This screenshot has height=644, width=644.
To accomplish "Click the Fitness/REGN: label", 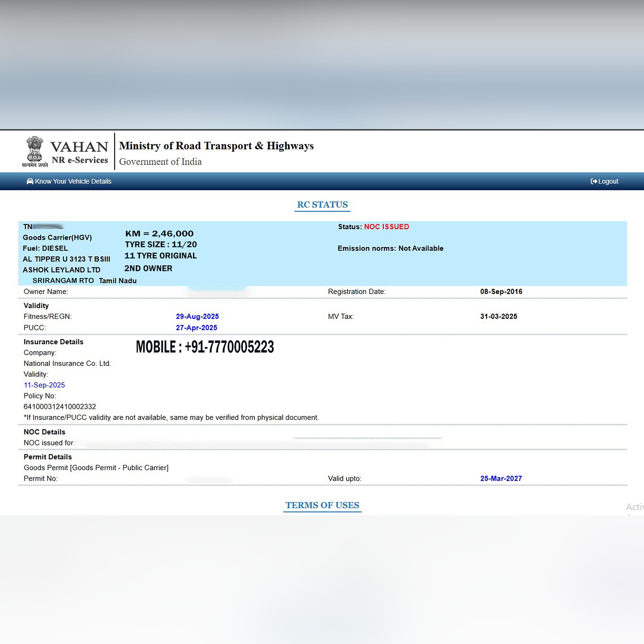I will pos(48,317).
